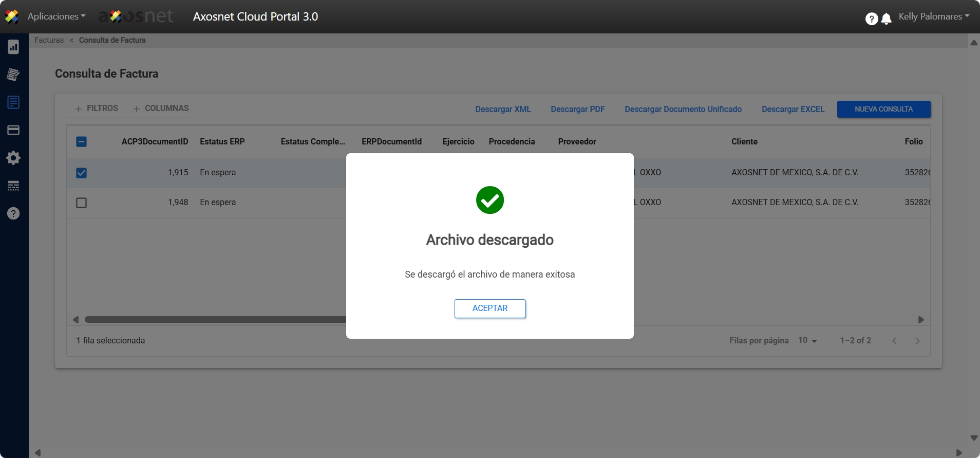Open the COLUMNAS tab

click(x=161, y=108)
